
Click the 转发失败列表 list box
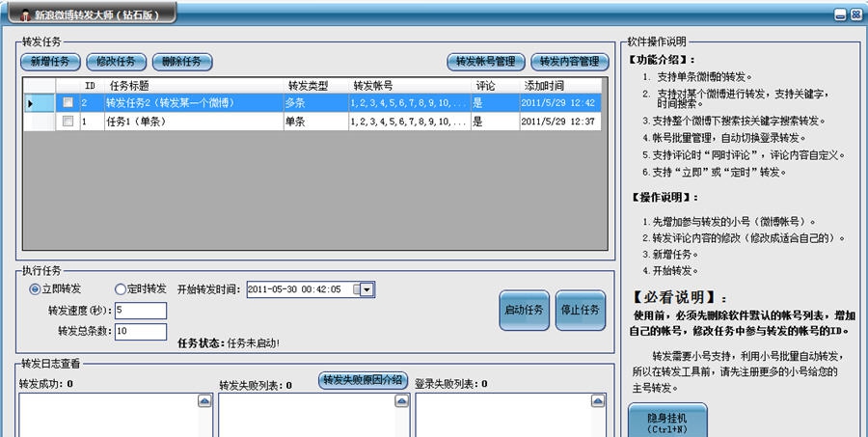coord(313,416)
